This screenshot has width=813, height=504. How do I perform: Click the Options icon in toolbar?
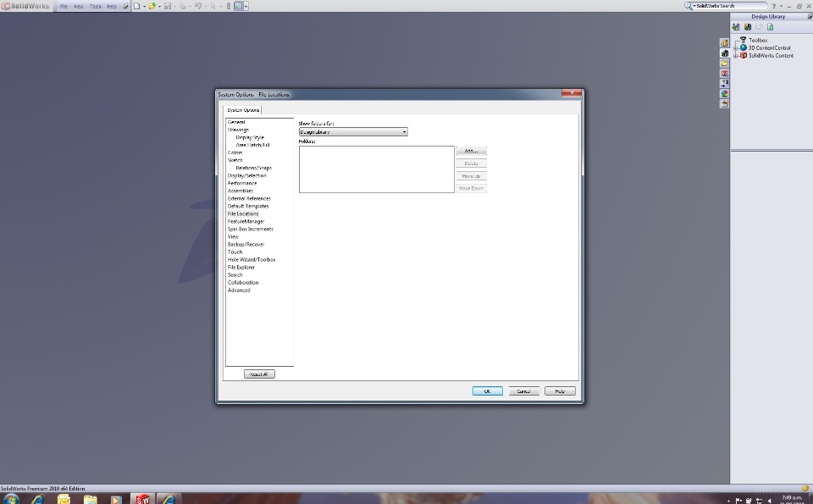click(239, 6)
